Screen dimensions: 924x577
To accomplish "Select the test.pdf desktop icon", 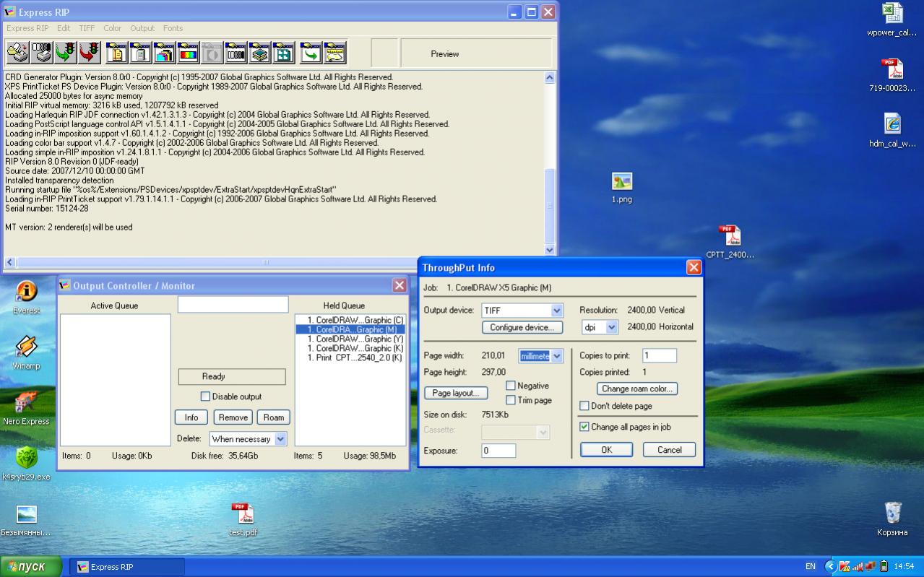I will coord(243,519).
